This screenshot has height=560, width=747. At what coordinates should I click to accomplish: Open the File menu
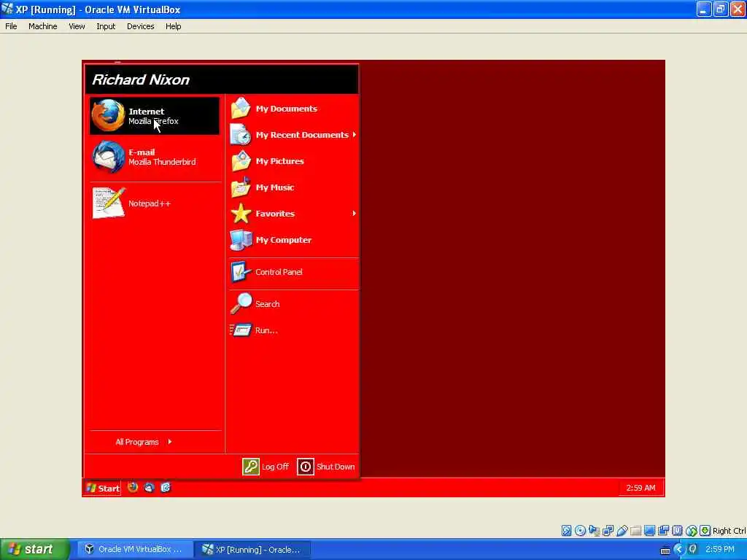(11, 26)
